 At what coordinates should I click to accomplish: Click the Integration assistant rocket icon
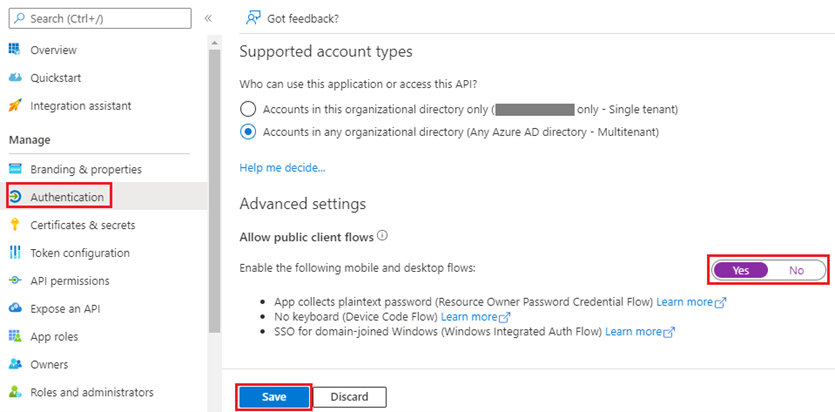click(x=15, y=106)
